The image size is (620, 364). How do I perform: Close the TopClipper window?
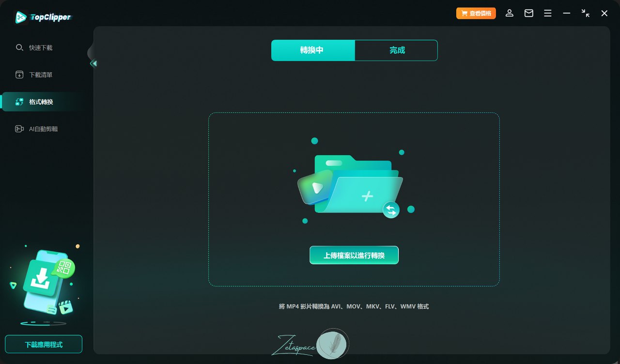pos(604,14)
